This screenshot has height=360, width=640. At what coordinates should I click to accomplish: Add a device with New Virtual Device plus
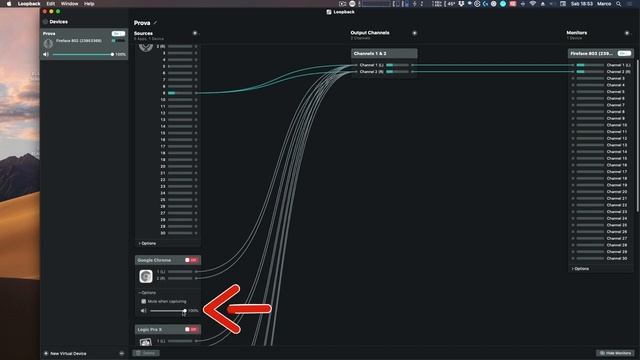click(46, 353)
